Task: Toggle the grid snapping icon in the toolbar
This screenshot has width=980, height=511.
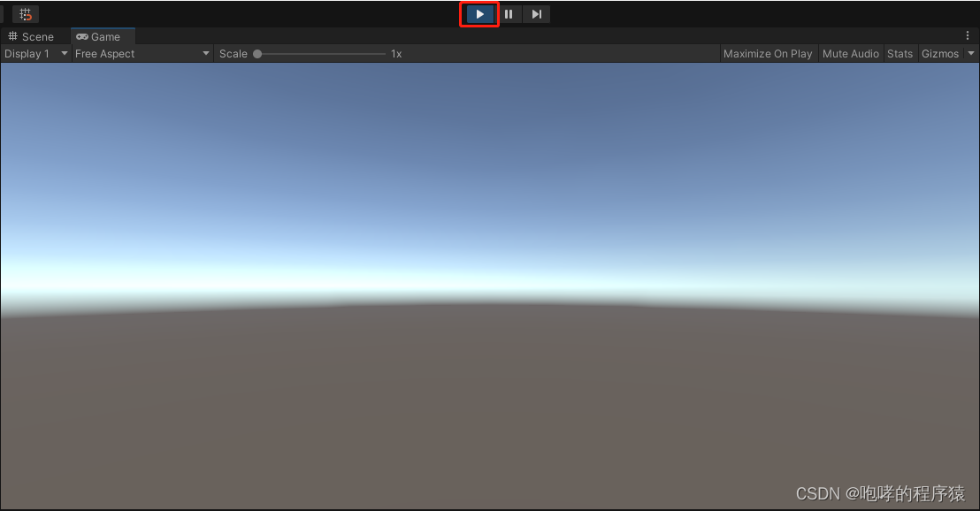Action: (x=26, y=14)
